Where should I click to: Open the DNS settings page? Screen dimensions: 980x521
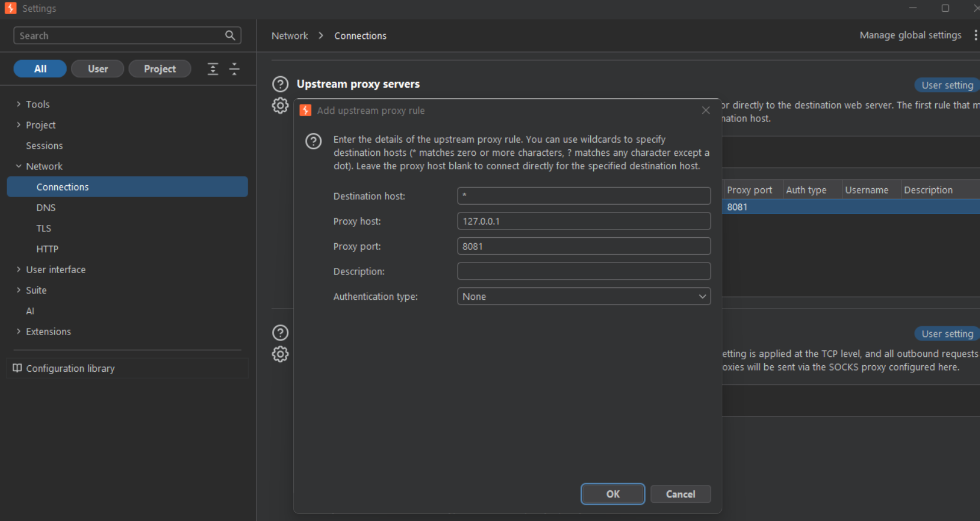46,208
